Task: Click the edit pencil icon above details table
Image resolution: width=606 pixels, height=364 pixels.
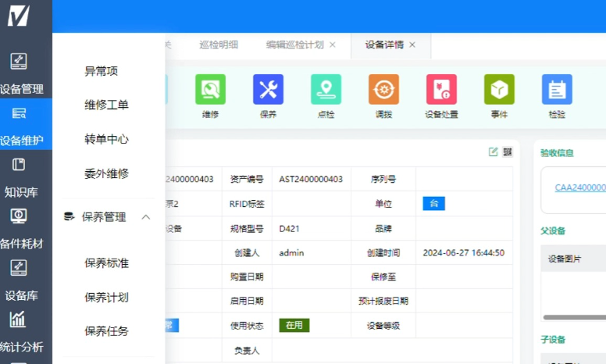Action: 493,152
